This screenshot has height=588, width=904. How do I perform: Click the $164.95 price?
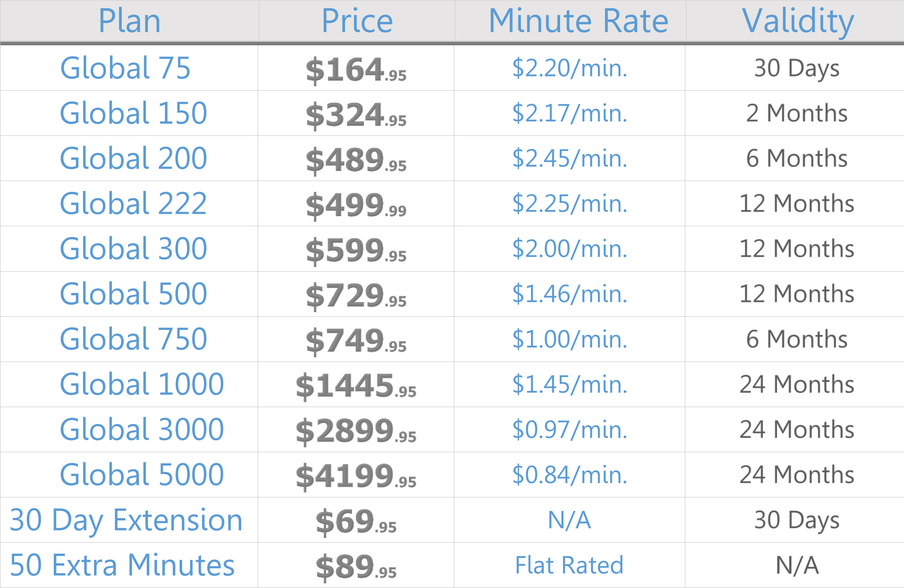(356, 70)
